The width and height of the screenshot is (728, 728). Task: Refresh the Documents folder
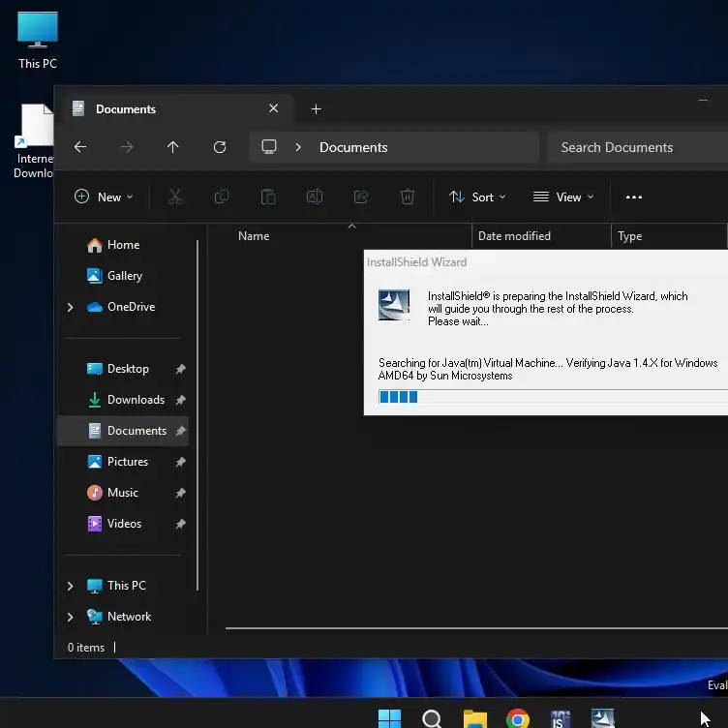tap(220, 147)
